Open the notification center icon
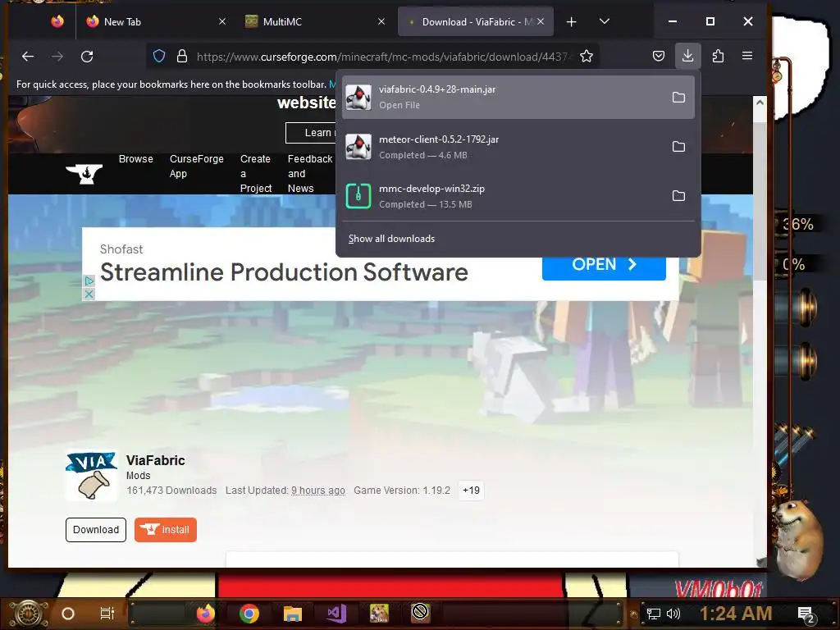The image size is (840, 630). pos(806,614)
